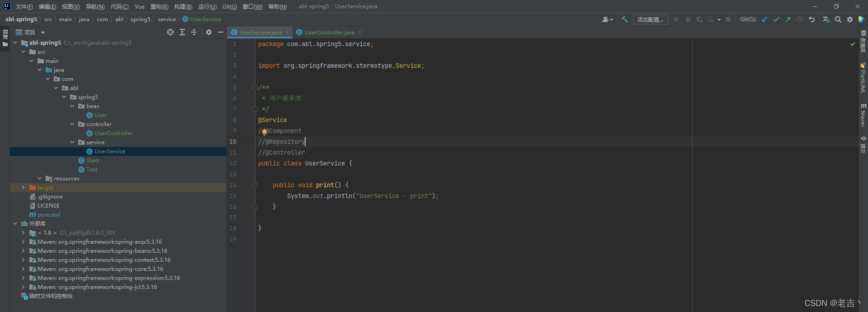Open the PlantUML tool window

click(x=863, y=78)
